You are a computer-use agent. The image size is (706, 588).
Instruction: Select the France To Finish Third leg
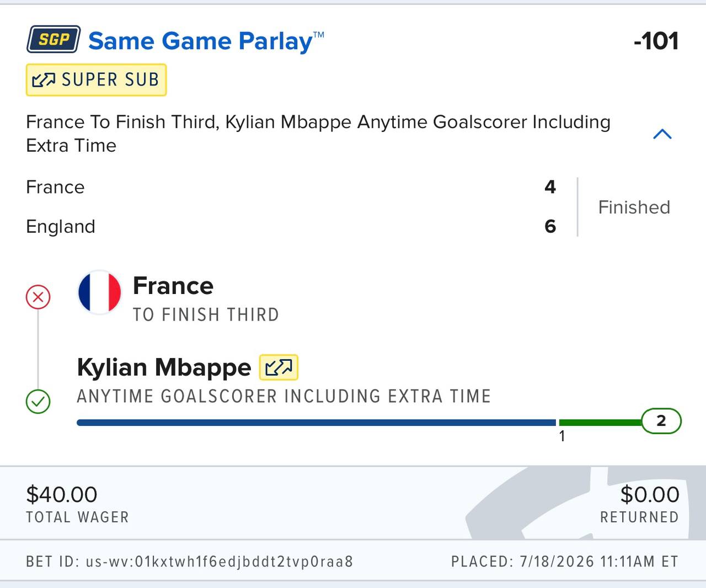click(x=206, y=298)
